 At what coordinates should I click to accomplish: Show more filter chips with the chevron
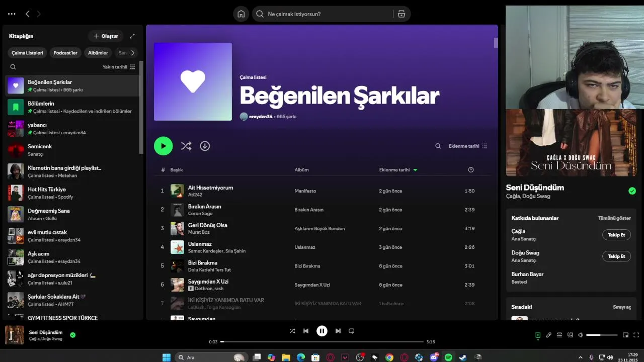point(132,52)
